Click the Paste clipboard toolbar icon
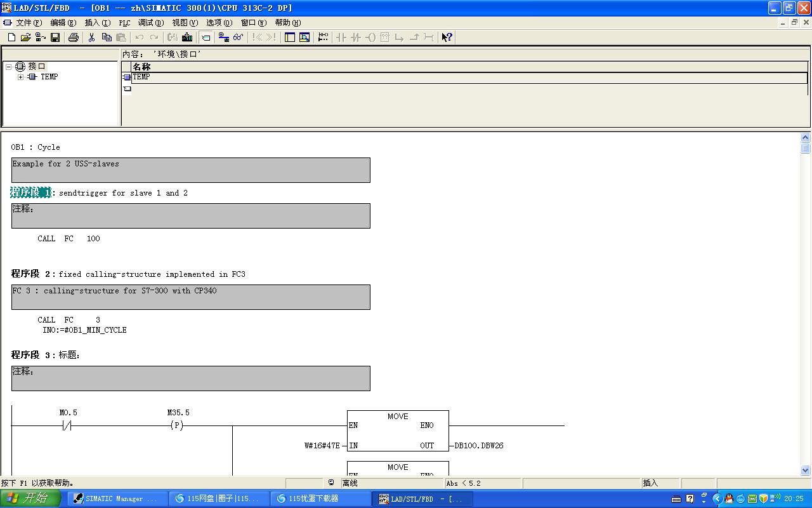Screen dimensions: 812x508 (121, 37)
